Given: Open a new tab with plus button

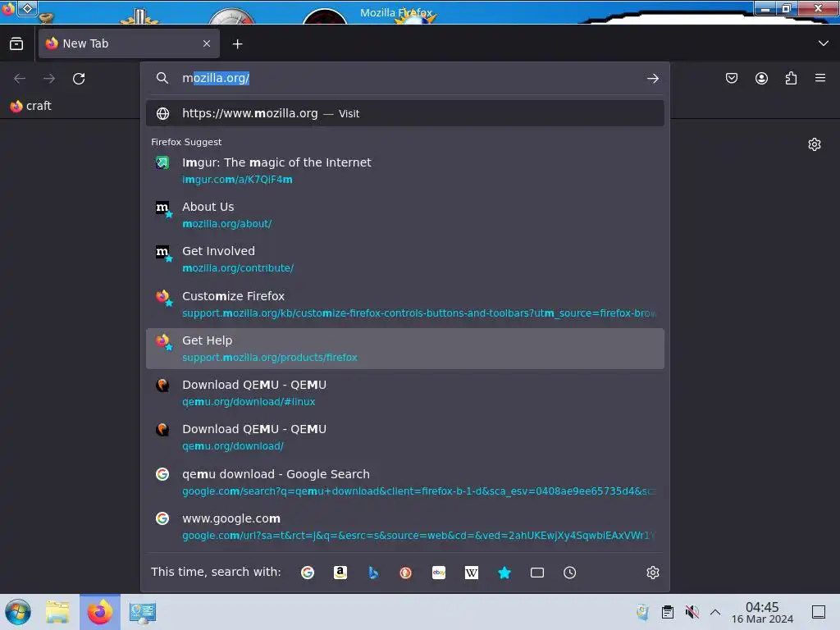Looking at the screenshot, I should [x=237, y=44].
